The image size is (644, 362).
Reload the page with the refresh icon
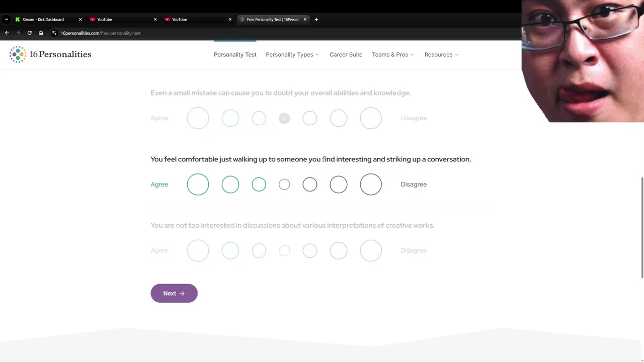(30, 33)
